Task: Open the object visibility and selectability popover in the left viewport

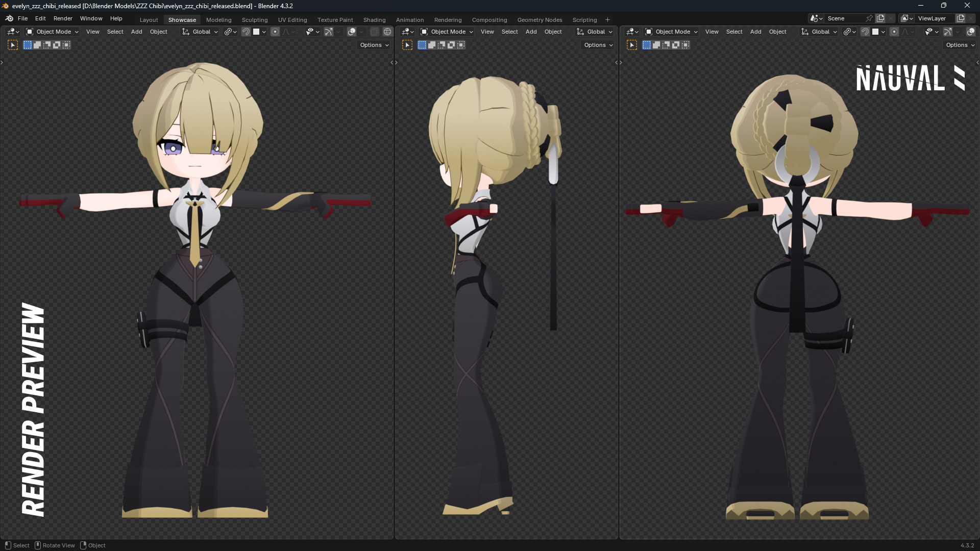Action: pos(312,32)
